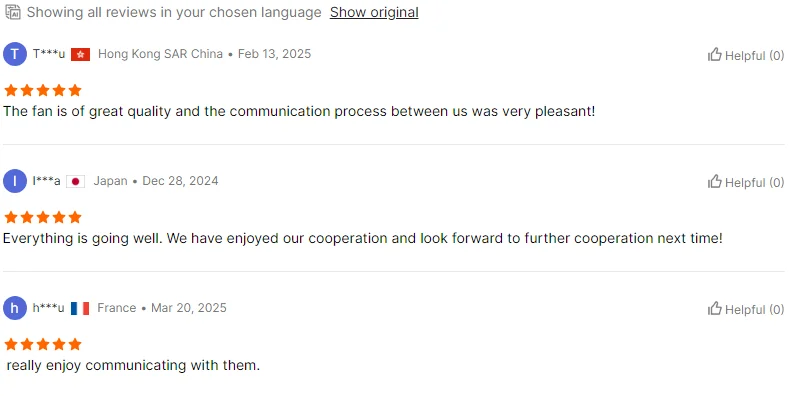Click the T avatar for T***u

click(x=15, y=54)
